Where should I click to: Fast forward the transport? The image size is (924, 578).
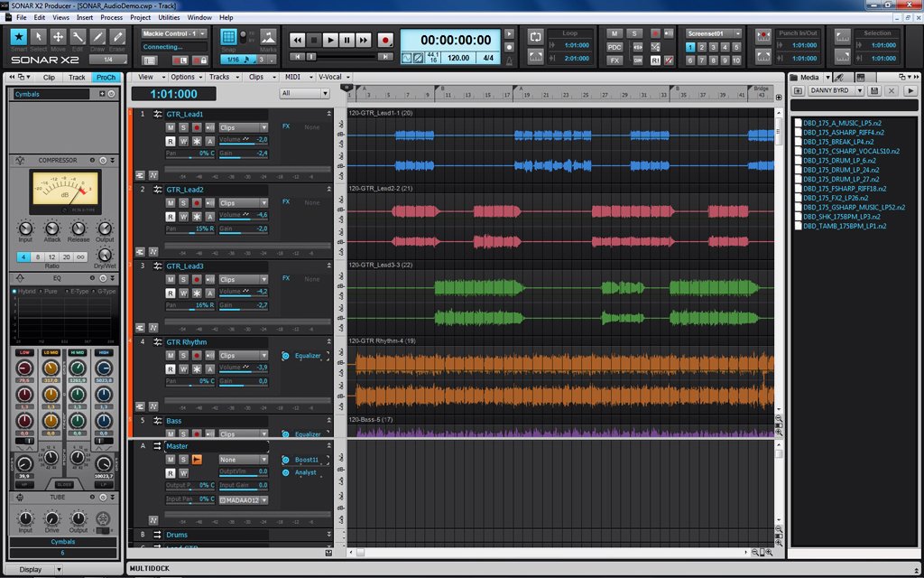pyautogui.click(x=364, y=40)
